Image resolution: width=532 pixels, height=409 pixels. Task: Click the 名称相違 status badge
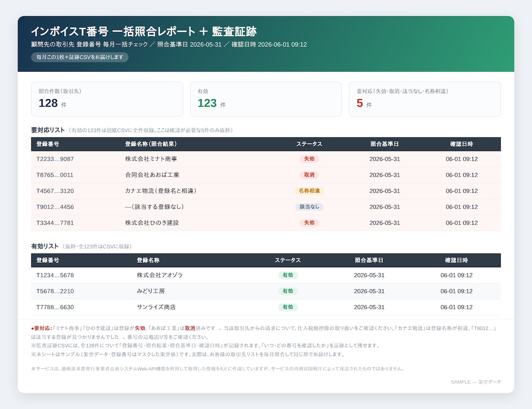[309, 191]
